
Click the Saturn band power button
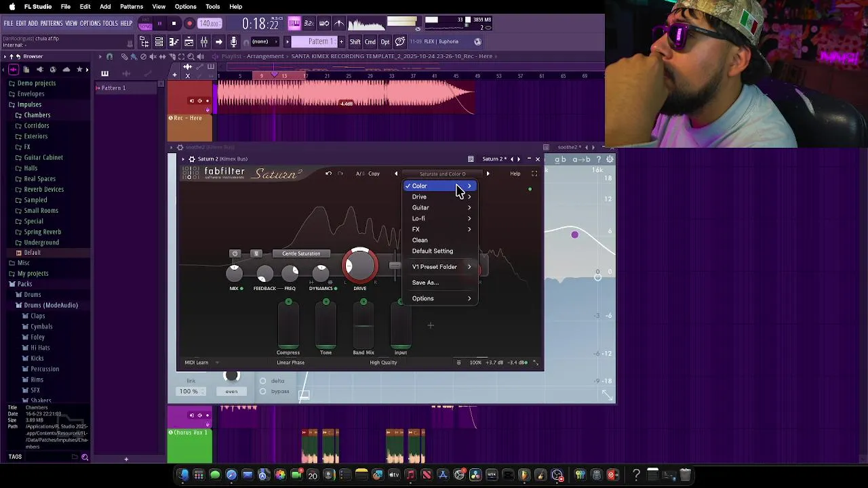[235, 253]
